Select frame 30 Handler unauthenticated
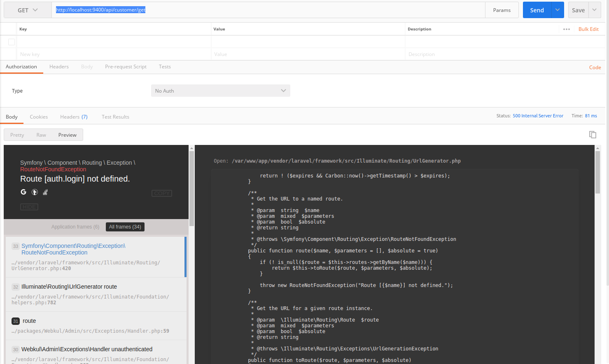The width and height of the screenshot is (609, 364). coord(95,352)
